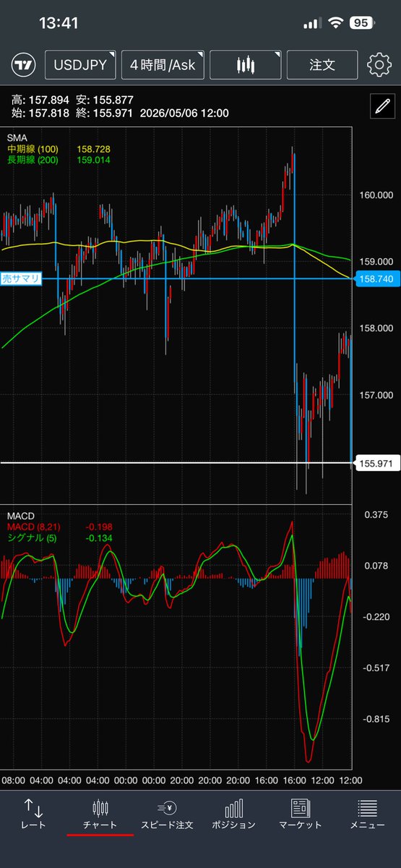This screenshot has height=868, width=401.
Task: Tap the 注文 order button
Action: click(322, 64)
